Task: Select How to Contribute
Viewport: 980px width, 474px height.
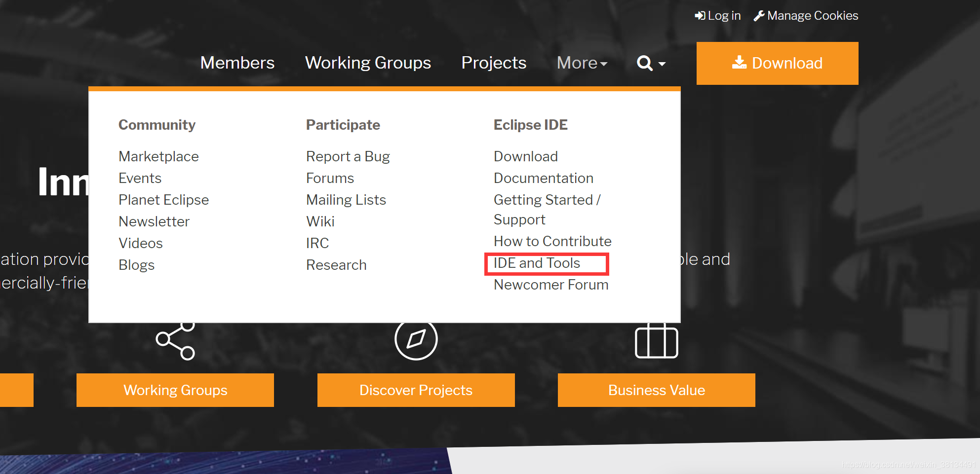Action: (x=552, y=241)
